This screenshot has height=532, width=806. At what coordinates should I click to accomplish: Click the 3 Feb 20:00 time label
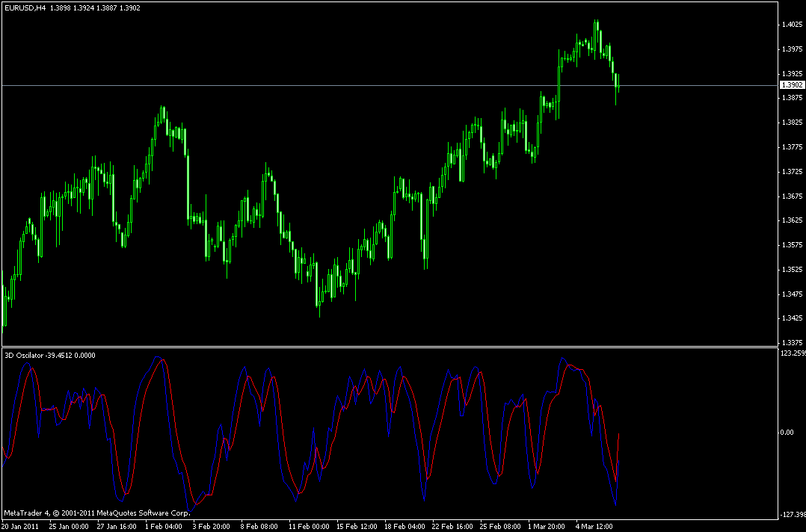pos(212,526)
